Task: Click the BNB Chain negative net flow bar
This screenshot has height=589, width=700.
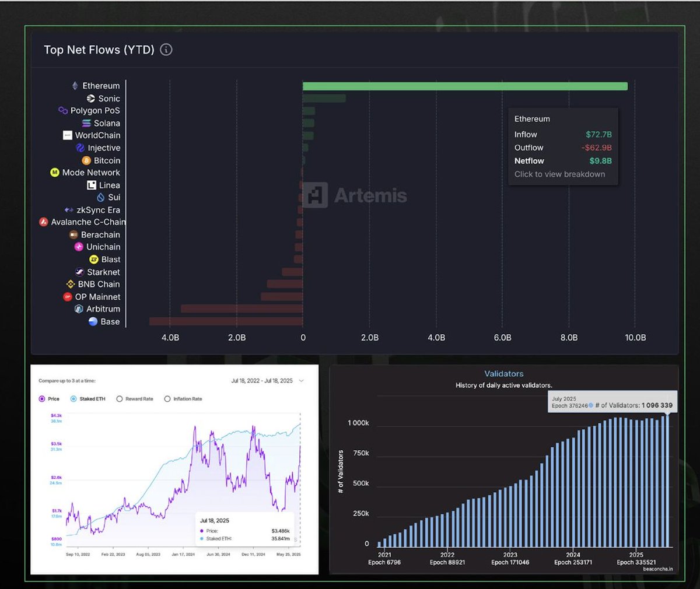Action: [x=285, y=284]
